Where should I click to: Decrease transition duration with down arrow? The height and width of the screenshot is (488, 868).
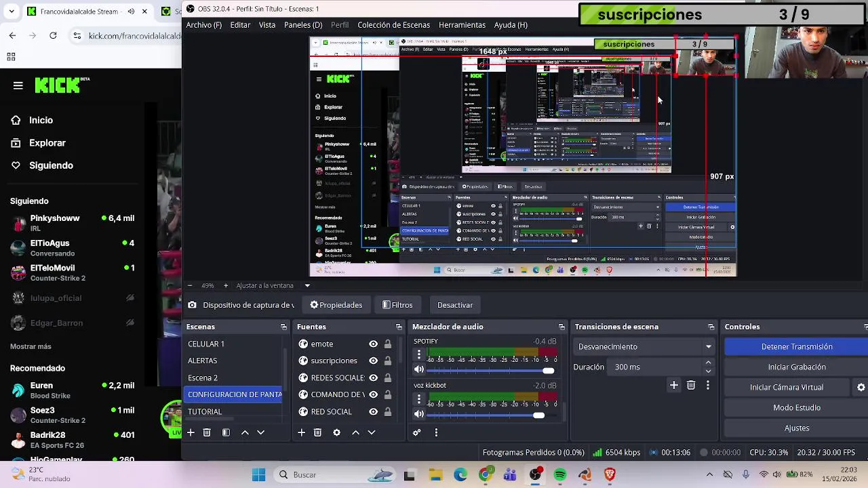coord(708,371)
